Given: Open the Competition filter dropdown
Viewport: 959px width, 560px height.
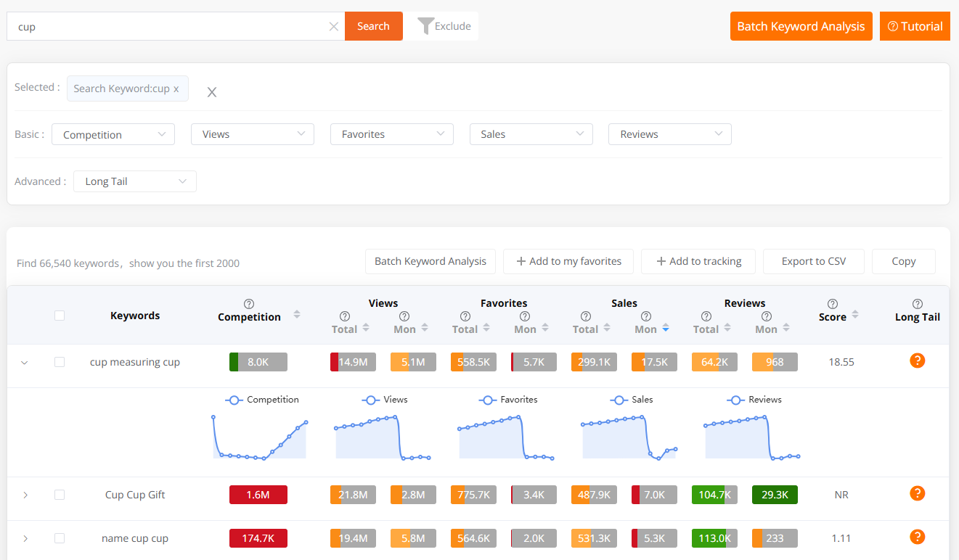Looking at the screenshot, I should (x=113, y=133).
